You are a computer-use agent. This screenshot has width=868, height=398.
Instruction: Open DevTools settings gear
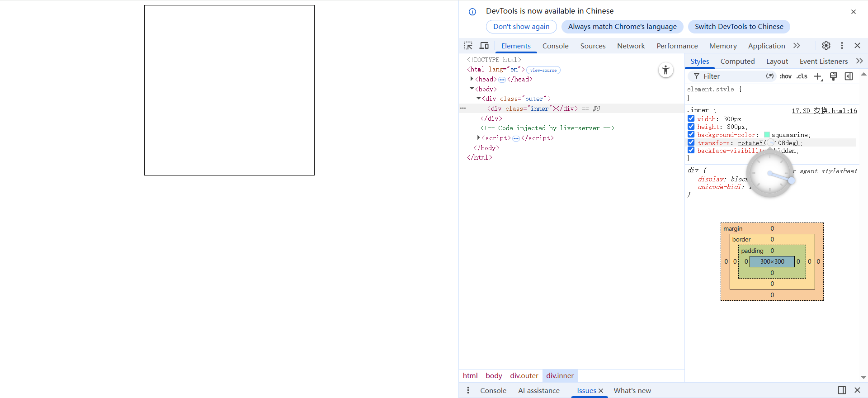(826, 46)
